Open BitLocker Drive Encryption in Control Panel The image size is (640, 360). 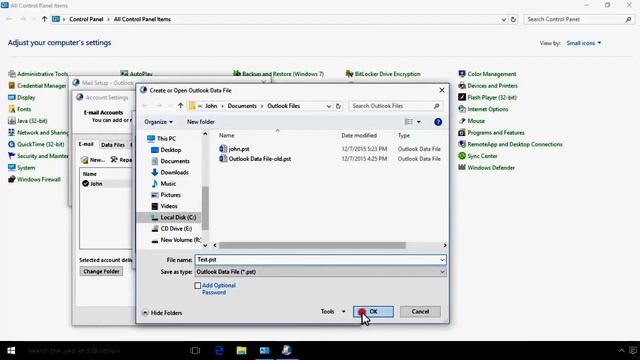(383, 74)
